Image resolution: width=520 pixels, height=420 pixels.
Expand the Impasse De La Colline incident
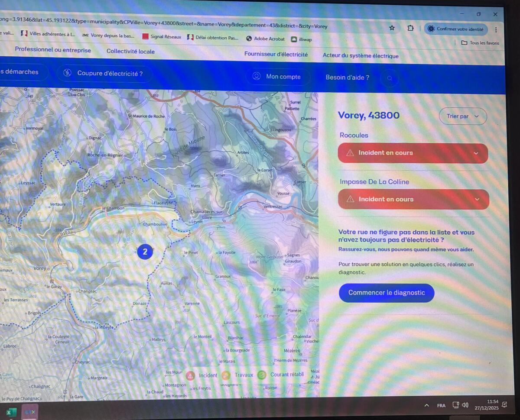(x=413, y=199)
